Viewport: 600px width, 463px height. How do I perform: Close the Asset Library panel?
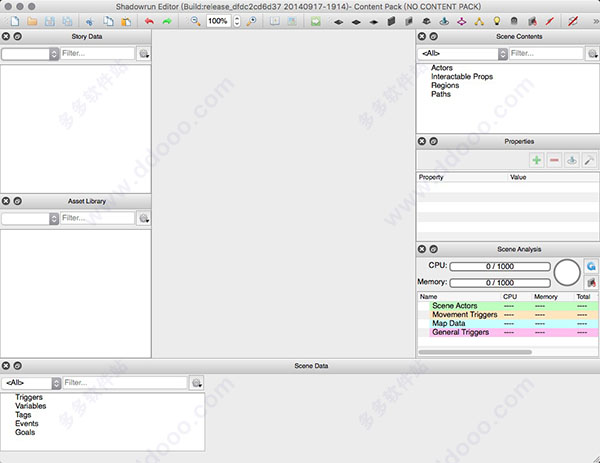click(6, 201)
